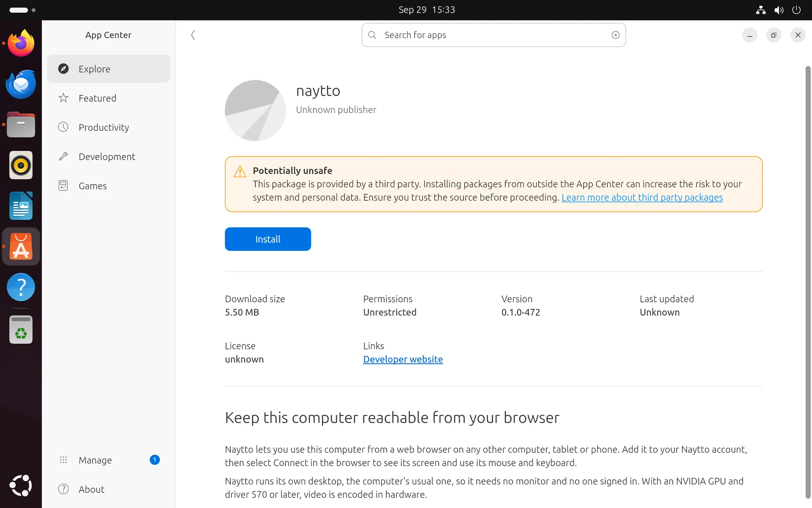Open the Manage page
This screenshot has height=508, width=812.
click(x=108, y=460)
